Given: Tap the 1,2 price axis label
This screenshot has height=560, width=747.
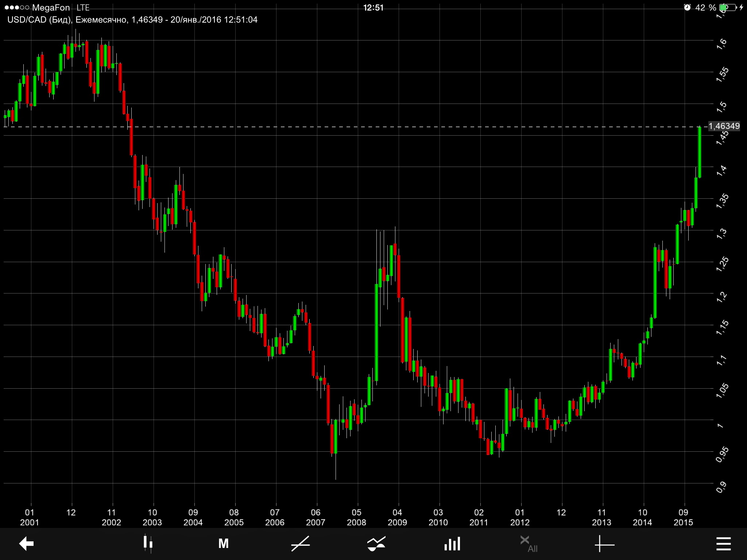Looking at the screenshot, I should click(x=721, y=297).
